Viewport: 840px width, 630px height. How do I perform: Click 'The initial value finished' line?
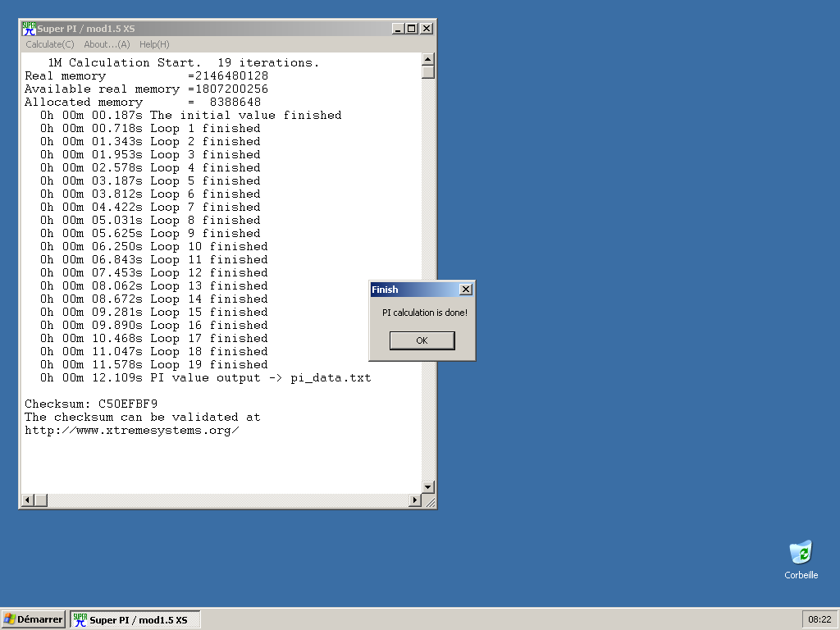[x=190, y=115]
